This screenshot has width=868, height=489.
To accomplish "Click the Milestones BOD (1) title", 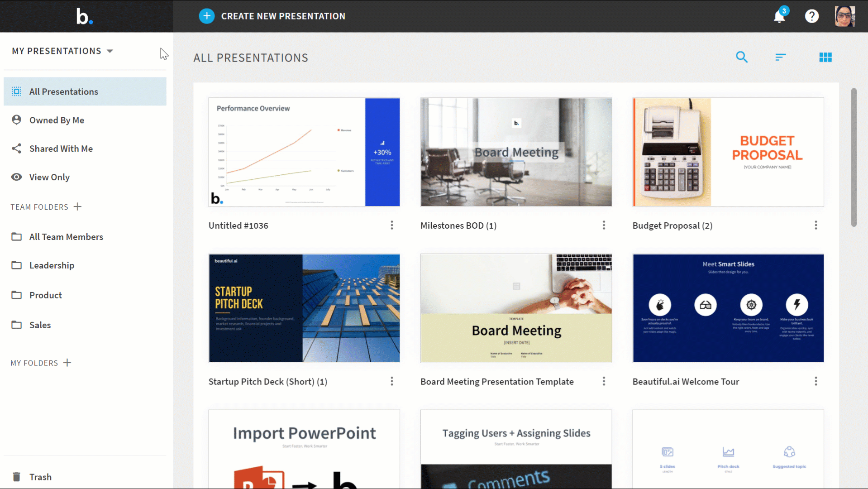I will [x=458, y=225].
